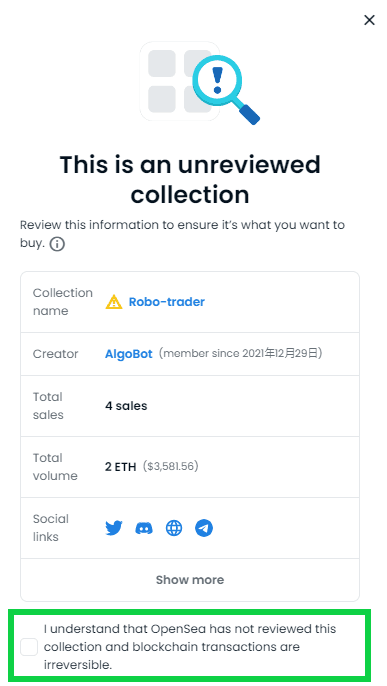Open the Robo-trader collection link
This screenshot has height=686, width=387.
tap(167, 302)
